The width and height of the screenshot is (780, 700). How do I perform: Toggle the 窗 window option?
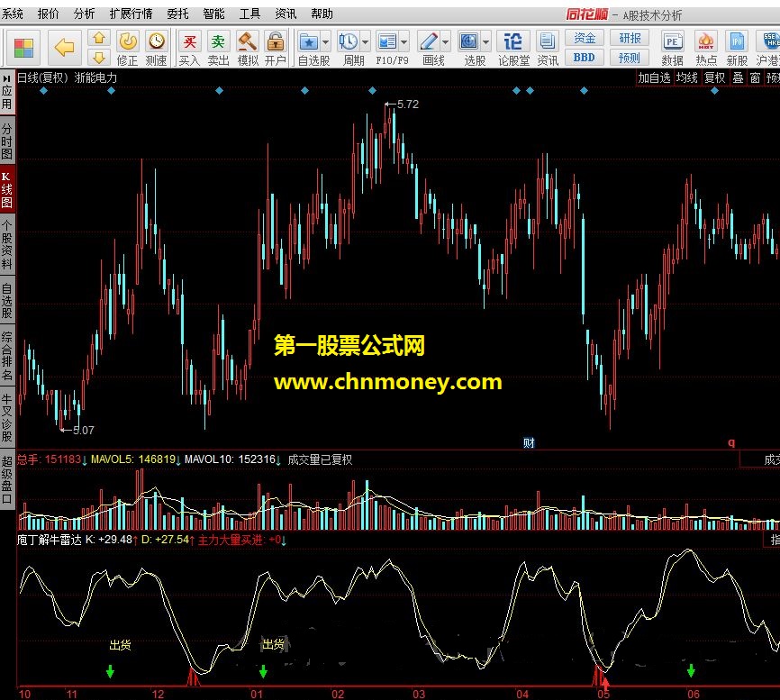(755, 77)
